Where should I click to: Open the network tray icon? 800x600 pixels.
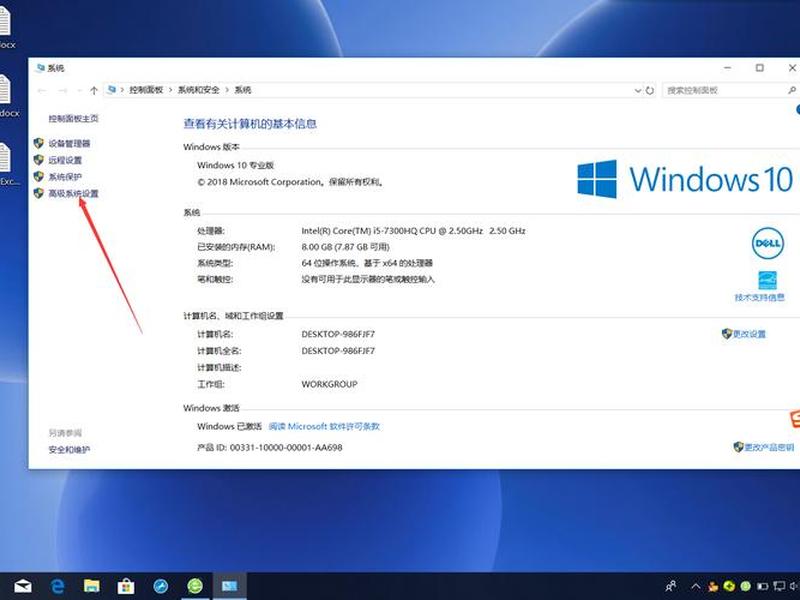coord(779,586)
